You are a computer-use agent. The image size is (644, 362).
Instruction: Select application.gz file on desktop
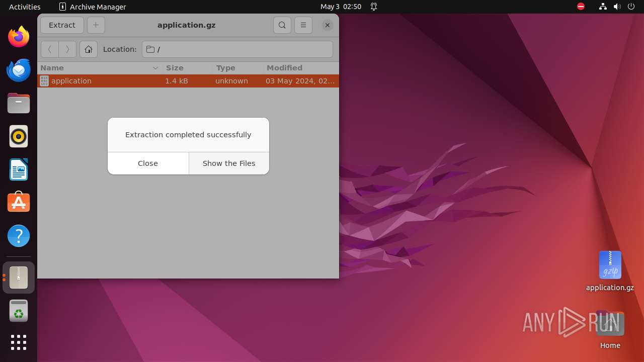(x=610, y=271)
